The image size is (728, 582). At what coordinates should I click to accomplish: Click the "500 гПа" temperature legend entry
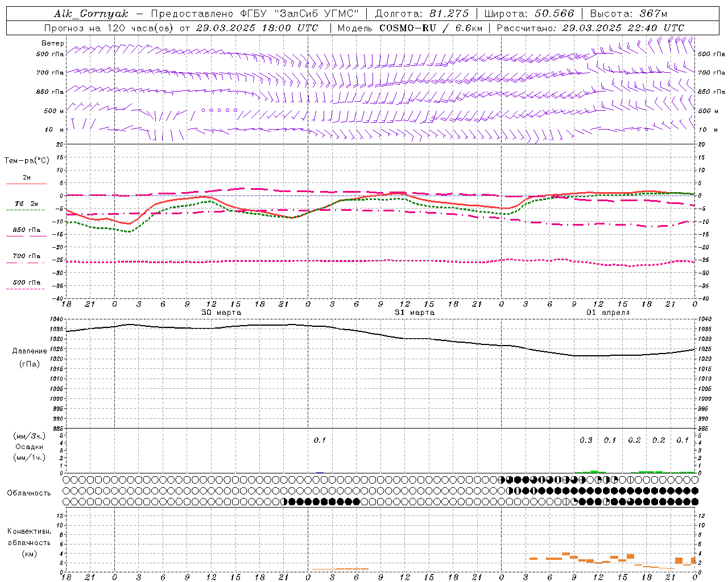coord(26,282)
